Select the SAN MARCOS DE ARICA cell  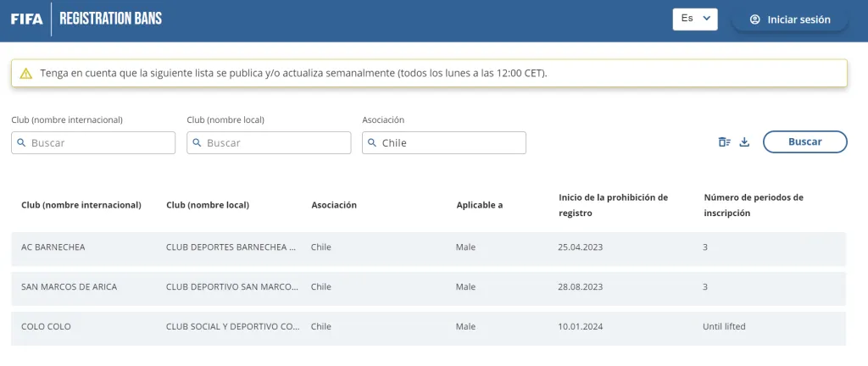pos(70,287)
